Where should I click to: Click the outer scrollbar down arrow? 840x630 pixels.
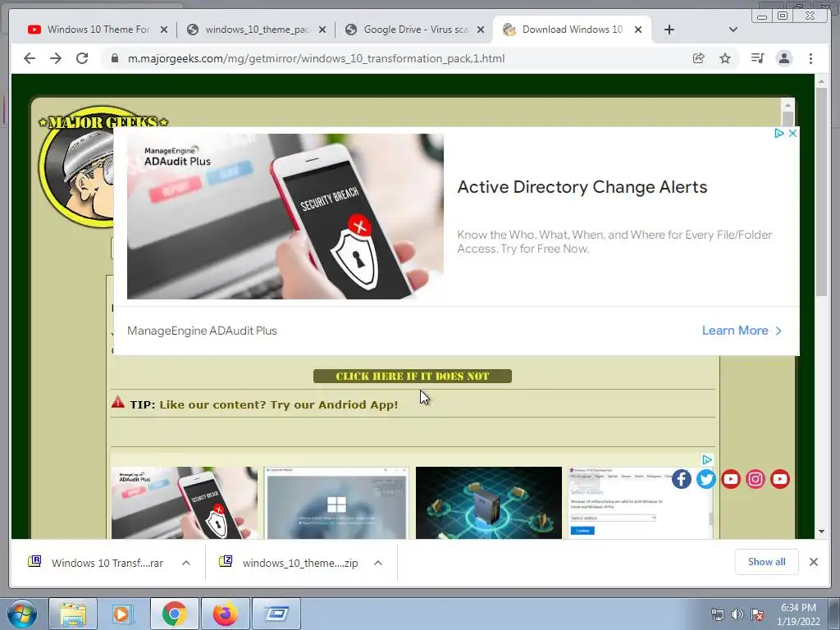click(x=821, y=532)
